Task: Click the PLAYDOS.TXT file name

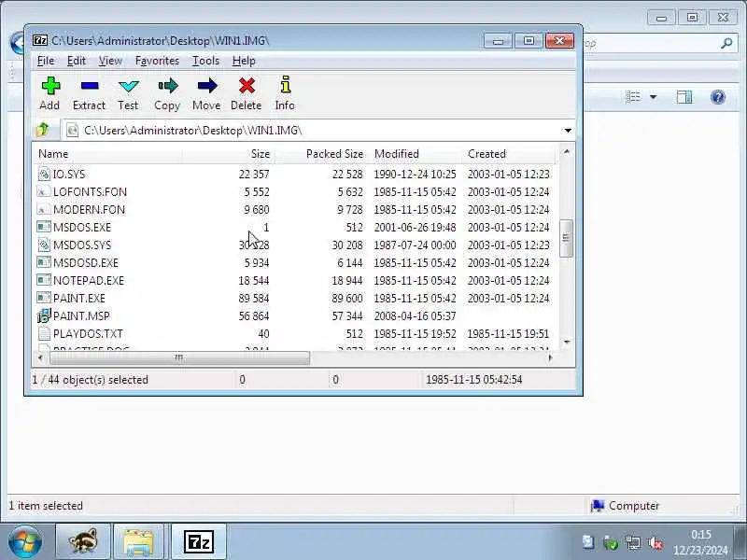Action: tap(88, 334)
